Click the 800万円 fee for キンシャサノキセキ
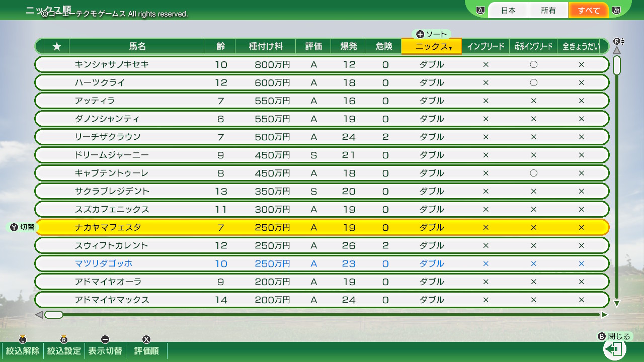This screenshot has height=362, width=644. coord(272,64)
